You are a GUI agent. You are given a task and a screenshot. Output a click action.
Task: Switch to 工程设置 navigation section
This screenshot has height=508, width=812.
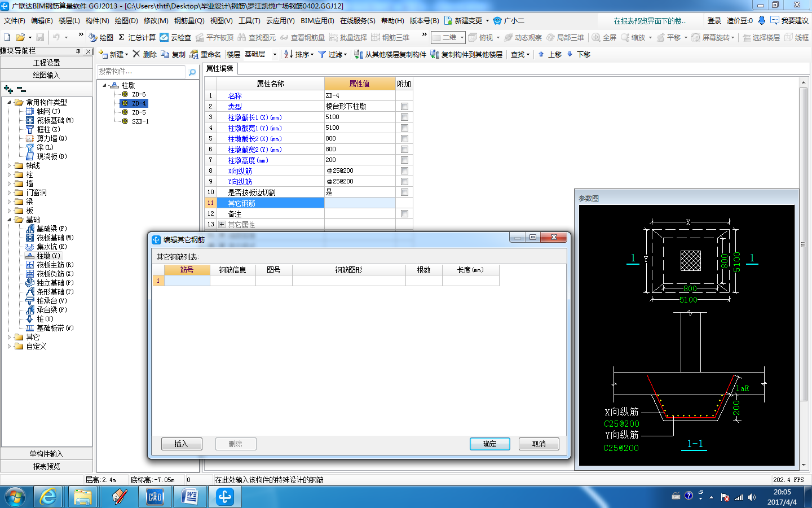(46, 63)
